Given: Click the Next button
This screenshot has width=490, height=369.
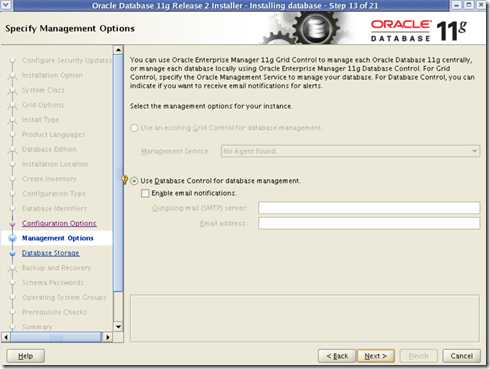Looking at the screenshot, I should coord(376,356).
